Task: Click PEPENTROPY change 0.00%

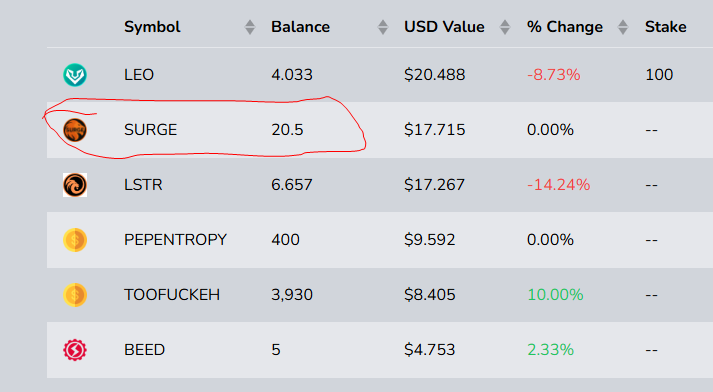Action: [x=550, y=240]
